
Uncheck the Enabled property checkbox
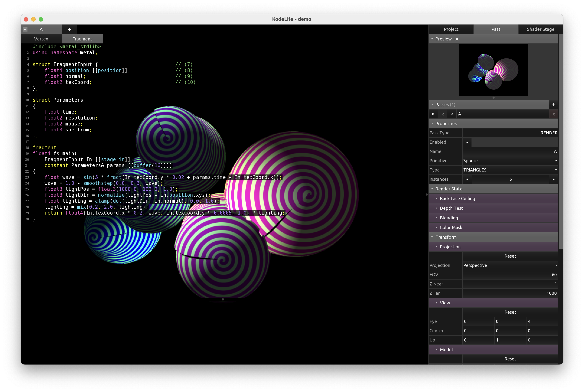[467, 142]
